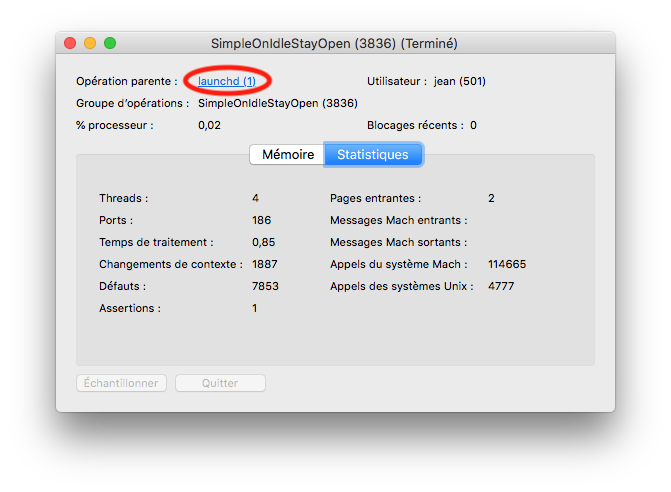The image size is (671, 492).
Task: Open the launchd (1) parent process link
Action: click(227, 81)
